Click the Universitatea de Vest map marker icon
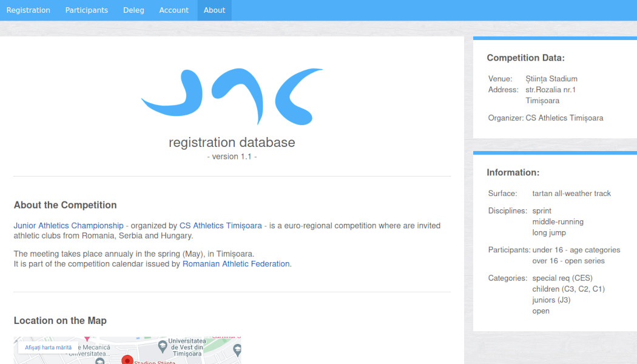The image size is (637, 364). click(x=162, y=346)
